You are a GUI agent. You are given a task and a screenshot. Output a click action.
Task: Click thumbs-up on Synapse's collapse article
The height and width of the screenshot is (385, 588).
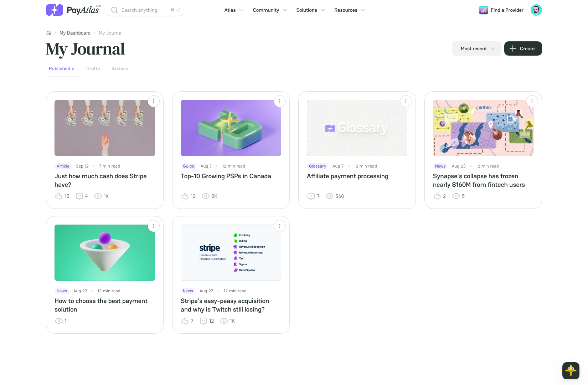[437, 196]
